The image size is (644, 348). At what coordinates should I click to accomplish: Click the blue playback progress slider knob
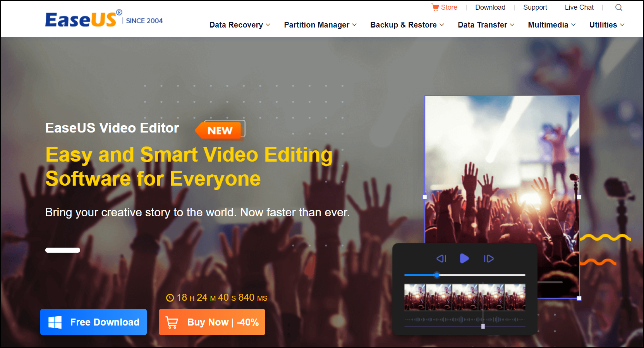(x=437, y=275)
